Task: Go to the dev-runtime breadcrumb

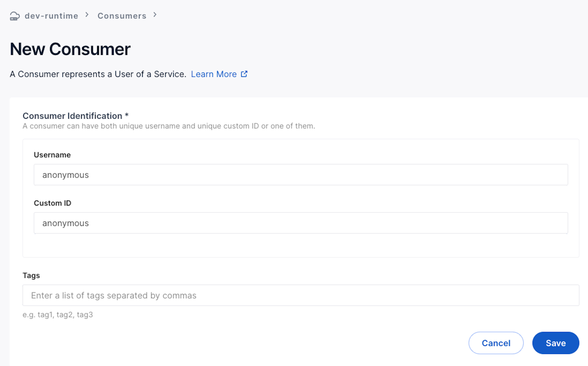Action: (x=51, y=16)
